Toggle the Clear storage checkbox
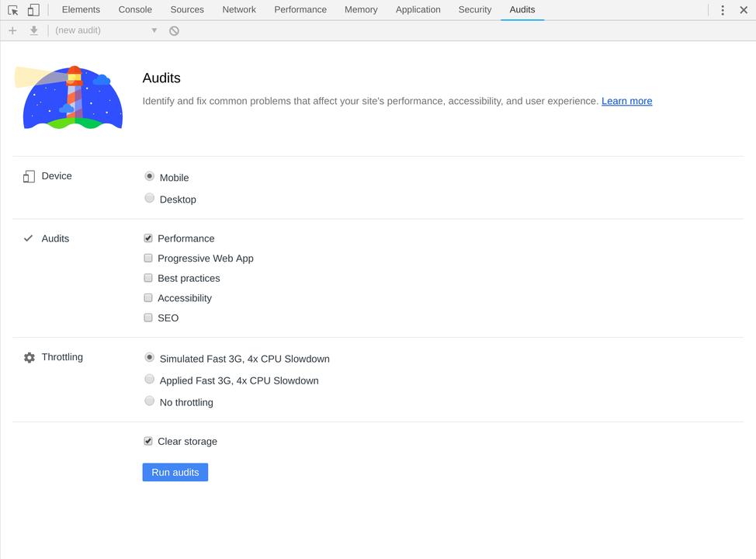Screen dimensions: 756x559 tap(148, 441)
